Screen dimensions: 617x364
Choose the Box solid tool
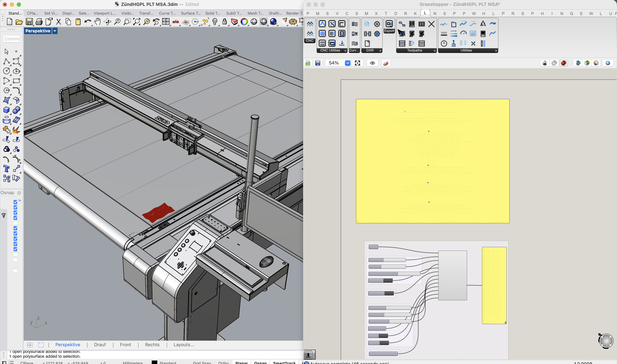point(6,110)
